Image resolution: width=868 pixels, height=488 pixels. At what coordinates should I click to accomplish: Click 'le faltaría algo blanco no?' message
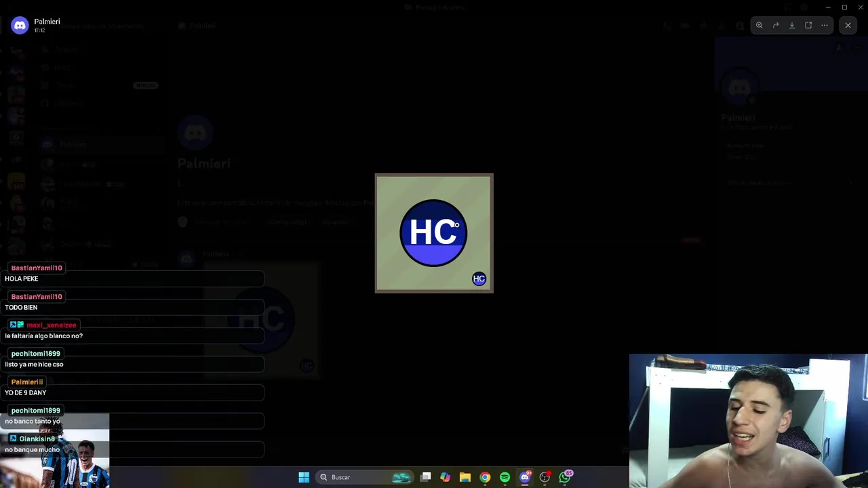coord(44,335)
